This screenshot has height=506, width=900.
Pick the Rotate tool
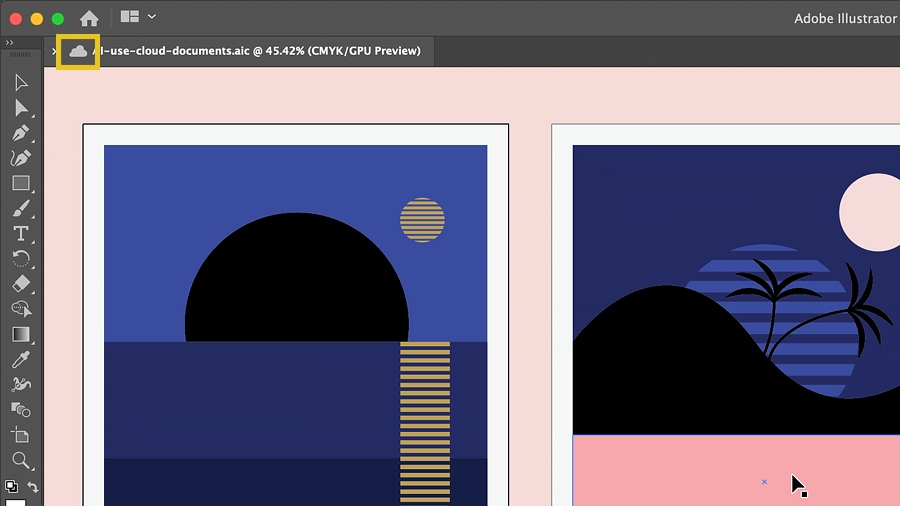point(21,259)
